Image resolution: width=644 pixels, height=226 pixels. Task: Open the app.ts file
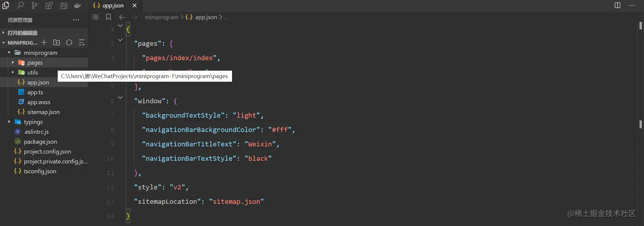click(x=44, y=92)
